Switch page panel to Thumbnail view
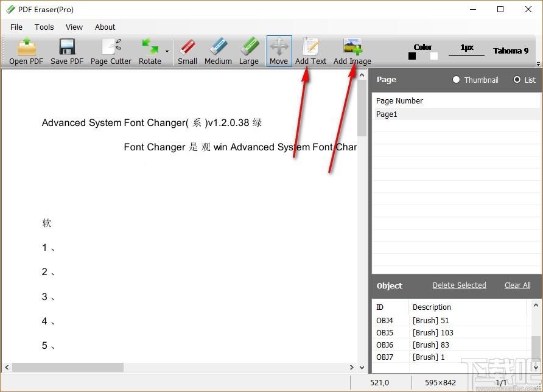 (475, 80)
